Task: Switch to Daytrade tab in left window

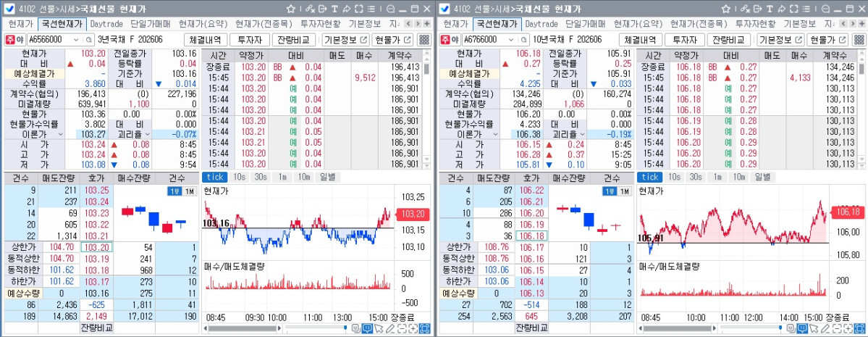Action: pyautogui.click(x=107, y=24)
